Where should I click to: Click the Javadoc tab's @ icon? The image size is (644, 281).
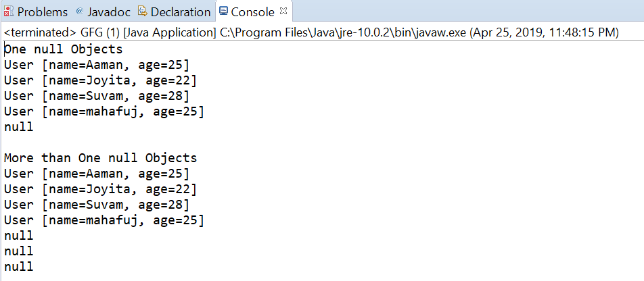79,11
